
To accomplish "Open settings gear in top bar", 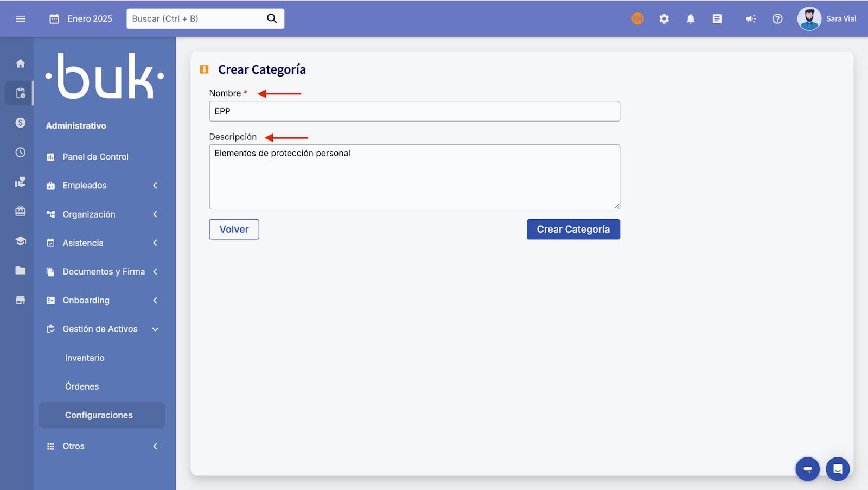I will tap(664, 19).
